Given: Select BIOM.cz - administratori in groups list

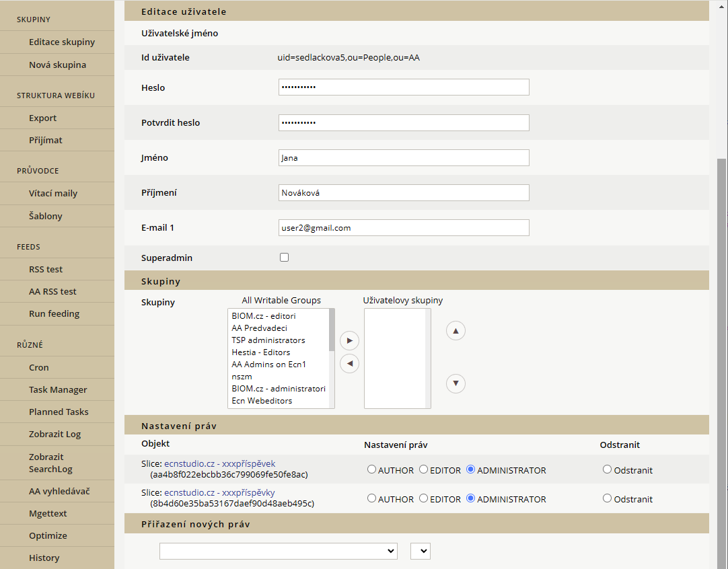Looking at the screenshot, I should 279,389.
